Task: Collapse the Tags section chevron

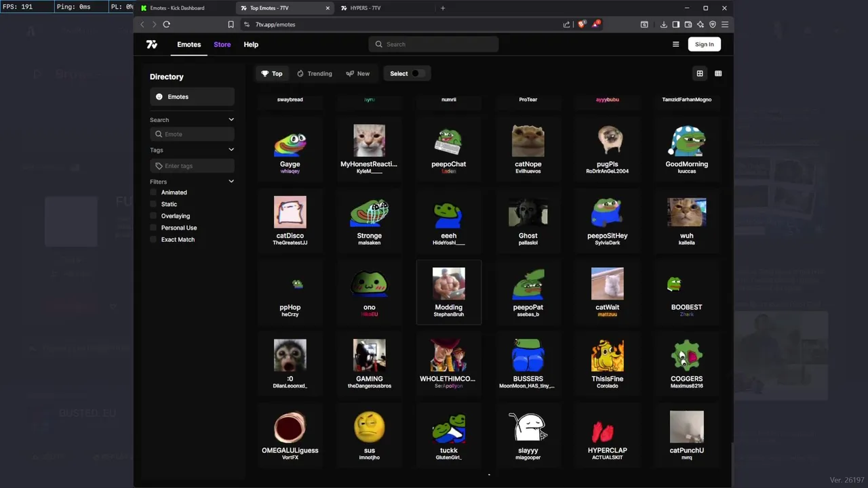Action: pyautogui.click(x=231, y=150)
